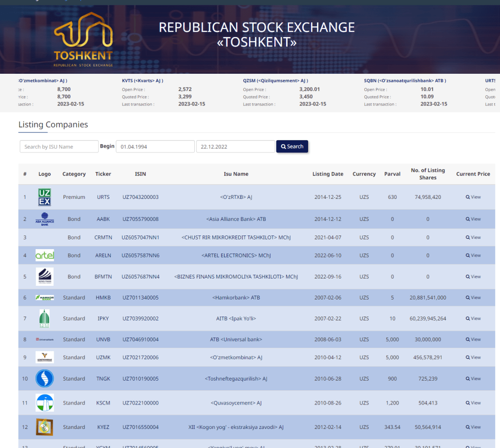Click the Asia Alliance Bank logo
The image size is (500, 448).
coord(44,219)
